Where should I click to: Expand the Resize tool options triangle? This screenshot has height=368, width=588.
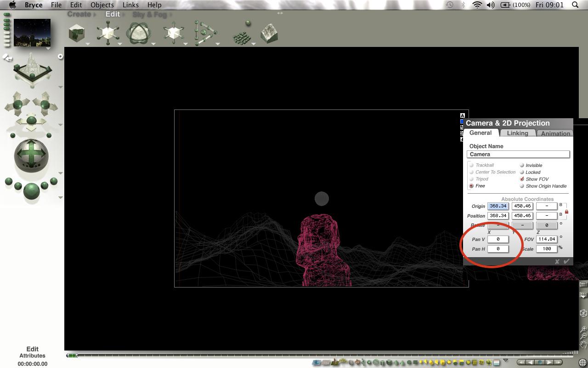[x=120, y=44]
